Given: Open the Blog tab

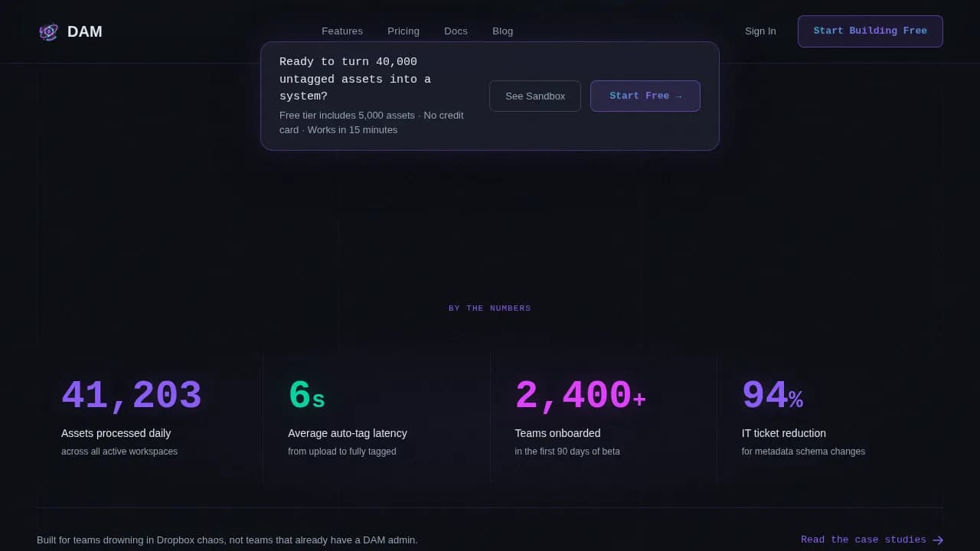Looking at the screenshot, I should [502, 31].
